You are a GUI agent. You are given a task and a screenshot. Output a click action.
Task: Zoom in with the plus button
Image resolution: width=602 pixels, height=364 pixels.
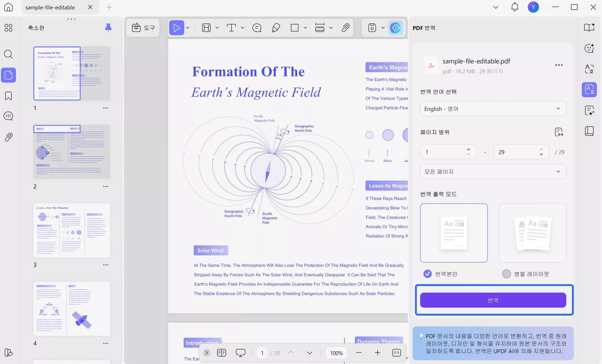[x=377, y=352]
